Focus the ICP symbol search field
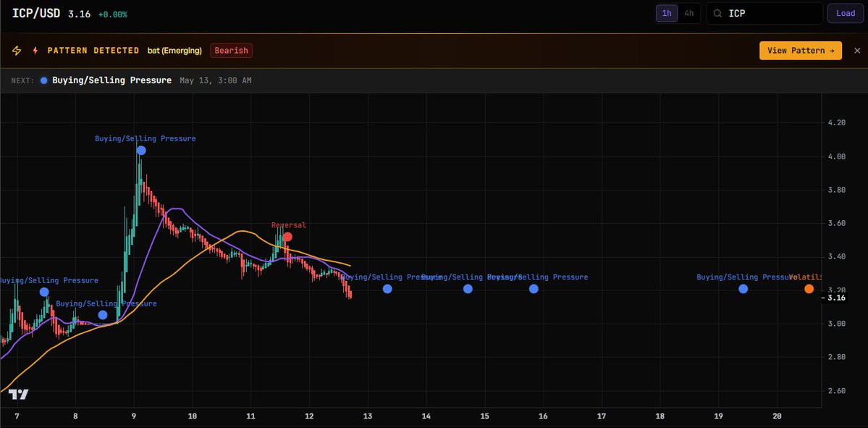 click(764, 13)
